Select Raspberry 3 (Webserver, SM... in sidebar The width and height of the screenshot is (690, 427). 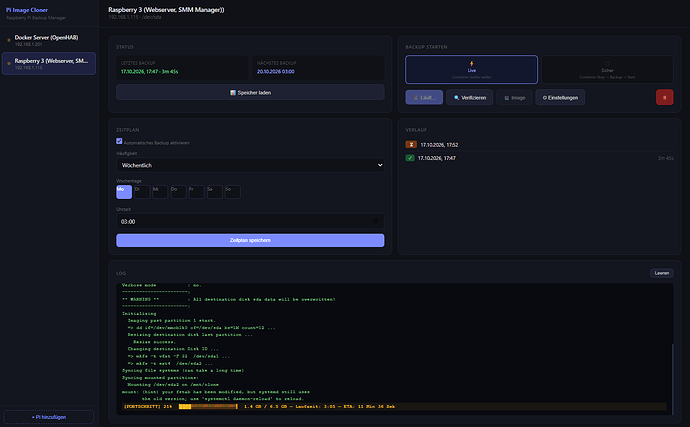point(48,63)
